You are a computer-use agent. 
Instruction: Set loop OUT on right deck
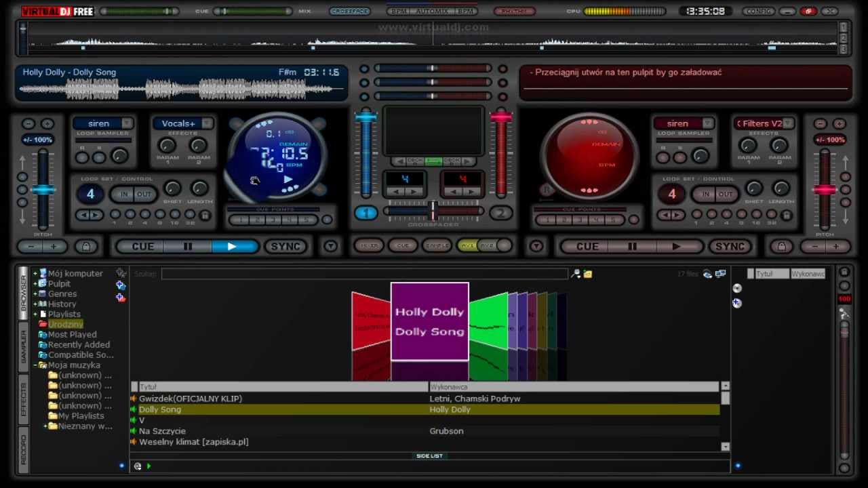coord(726,194)
